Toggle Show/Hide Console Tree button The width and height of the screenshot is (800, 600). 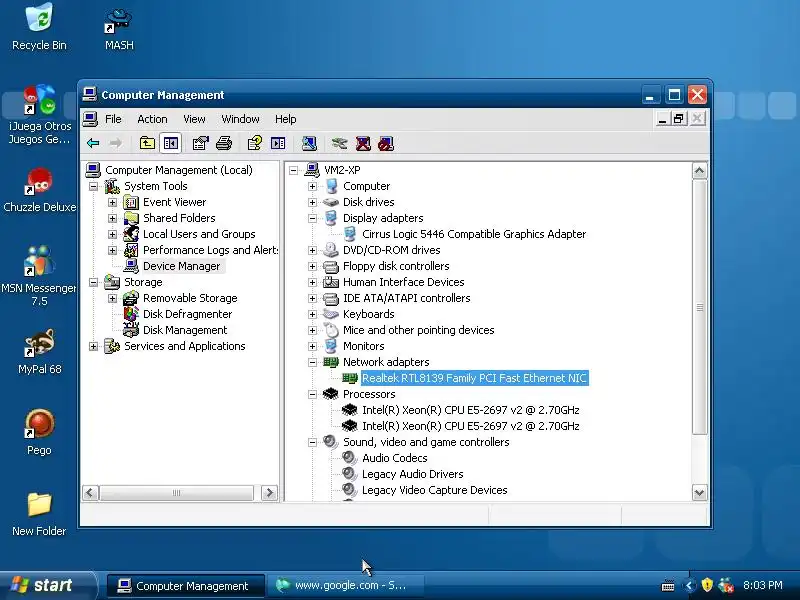170,143
